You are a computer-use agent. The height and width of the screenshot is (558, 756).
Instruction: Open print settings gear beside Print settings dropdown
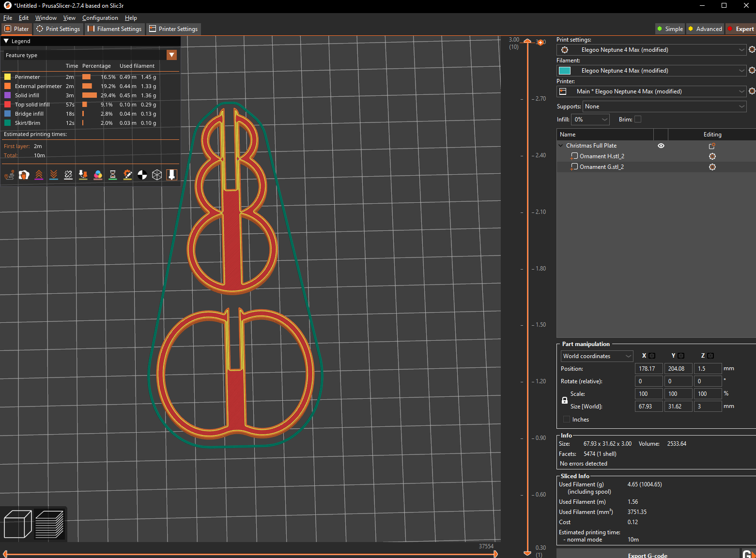tap(752, 49)
